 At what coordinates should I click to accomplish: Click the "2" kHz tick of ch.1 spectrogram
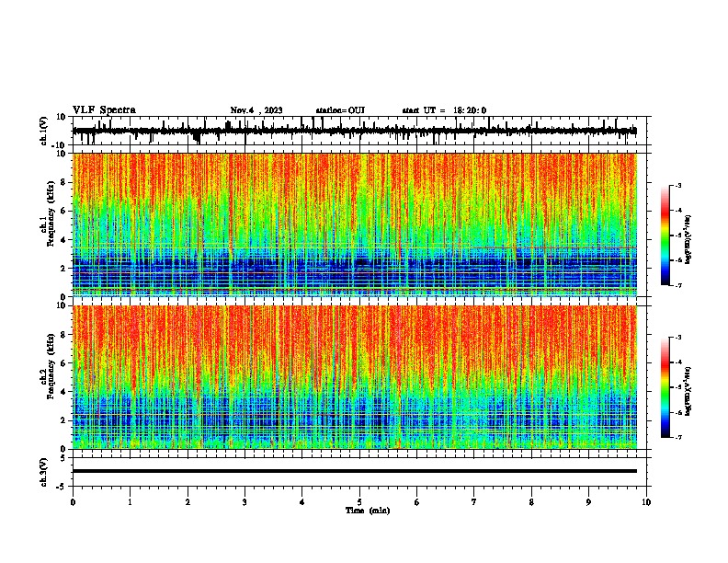pos(63,268)
